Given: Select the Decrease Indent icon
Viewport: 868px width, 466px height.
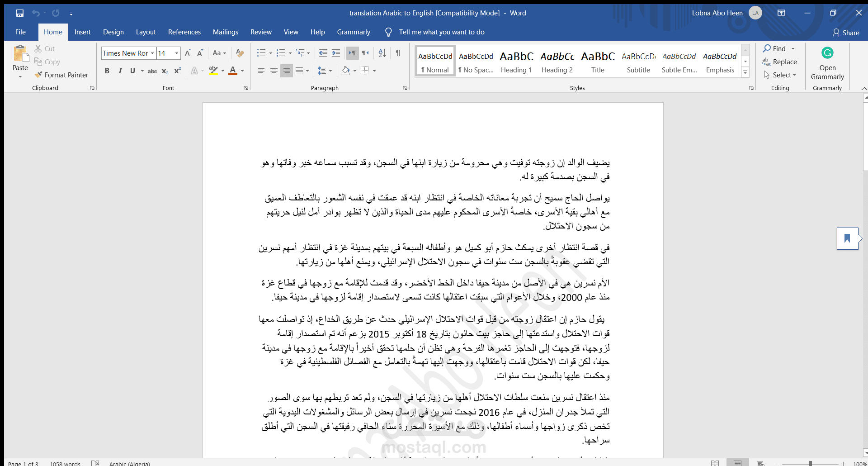Looking at the screenshot, I should [323, 53].
